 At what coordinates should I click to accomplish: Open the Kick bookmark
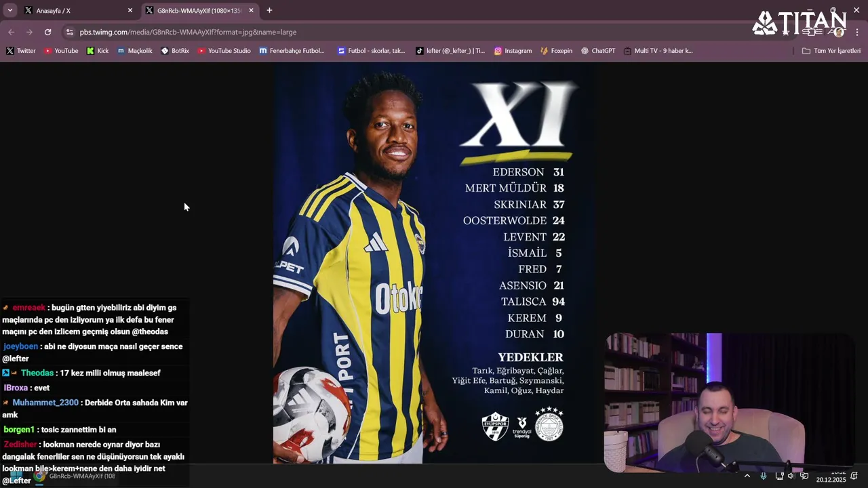(98, 51)
